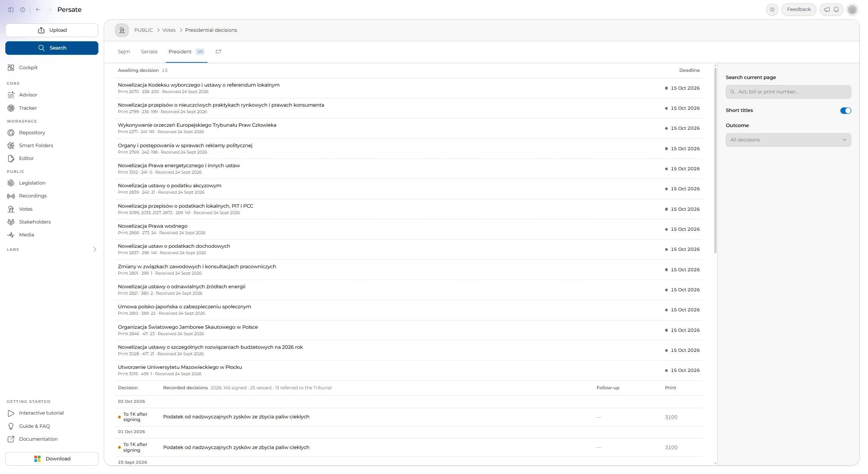Switch to the CT tab
The height and width of the screenshot is (474, 868).
tap(218, 52)
